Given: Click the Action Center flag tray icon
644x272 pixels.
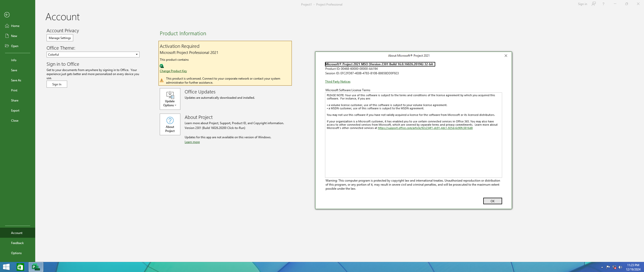Looking at the screenshot, I should (x=608, y=267).
